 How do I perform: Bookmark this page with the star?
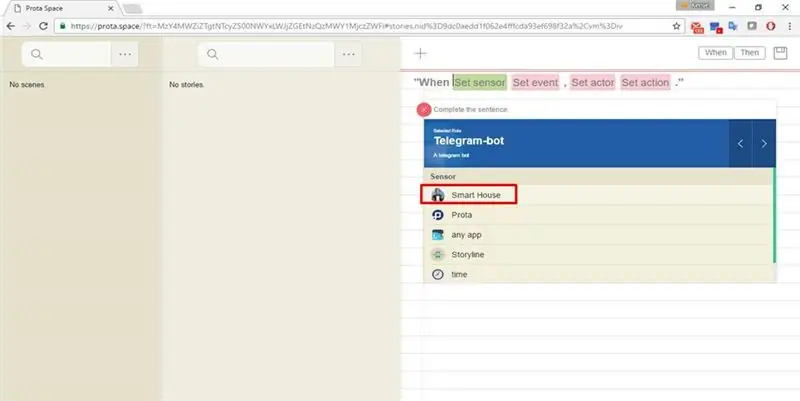[x=677, y=26]
